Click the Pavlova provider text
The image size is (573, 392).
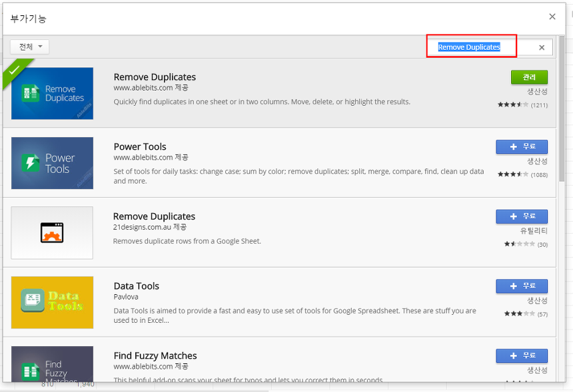click(126, 297)
